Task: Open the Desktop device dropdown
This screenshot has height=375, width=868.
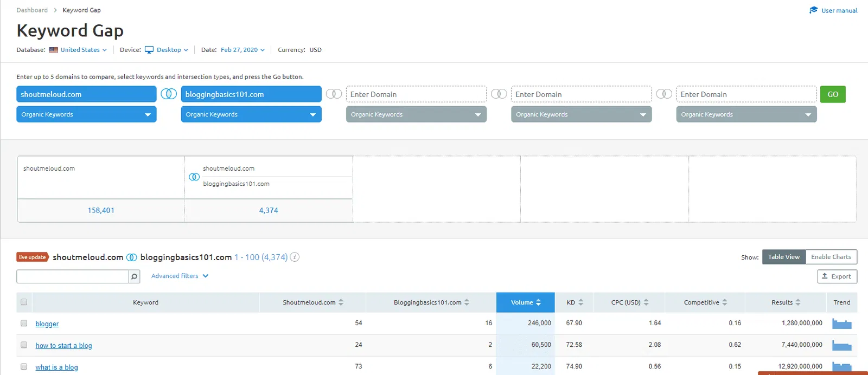Action: point(173,50)
